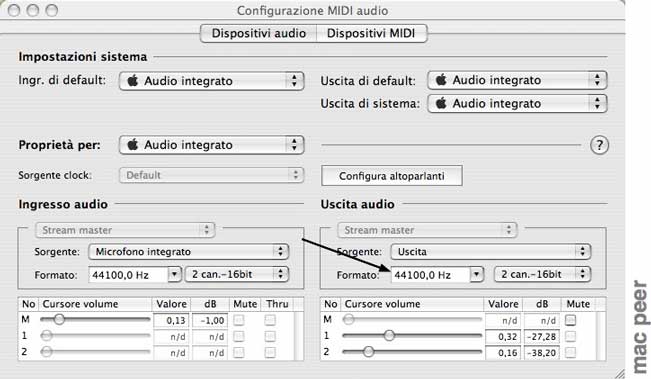The width and height of the screenshot is (651, 379).
Task: Open Stream master dropdown under Uscita audio
Action: pos(427,230)
